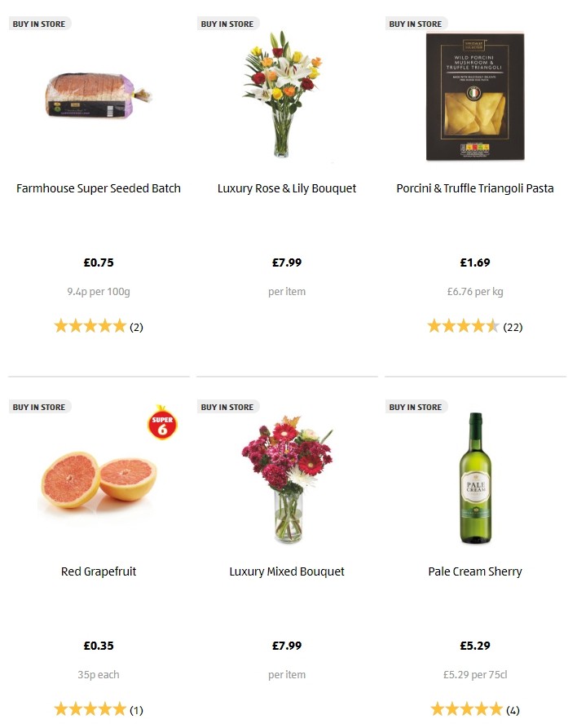Screen dimensions: 577x728
Task: View the 2 reviews for Farmhouse Super Seeded Batch
Action: click(x=136, y=327)
